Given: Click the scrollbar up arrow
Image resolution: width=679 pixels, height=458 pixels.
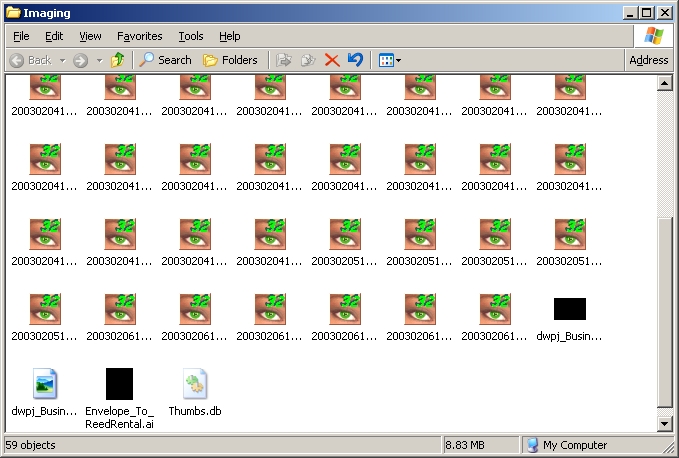Looking at the screenshot, I should pos(665,84).
